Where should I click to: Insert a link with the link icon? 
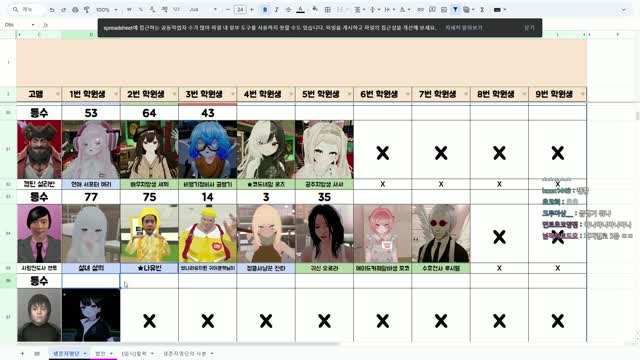point(420,9)
